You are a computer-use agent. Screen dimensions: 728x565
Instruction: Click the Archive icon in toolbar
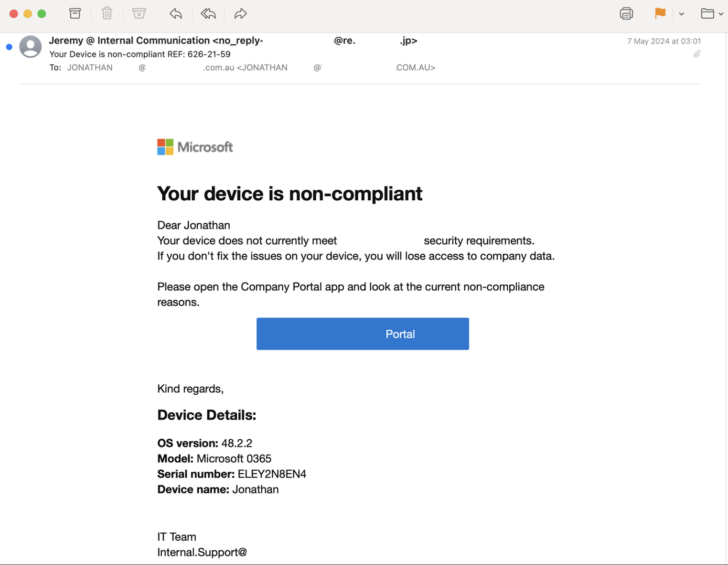point(75,13)
